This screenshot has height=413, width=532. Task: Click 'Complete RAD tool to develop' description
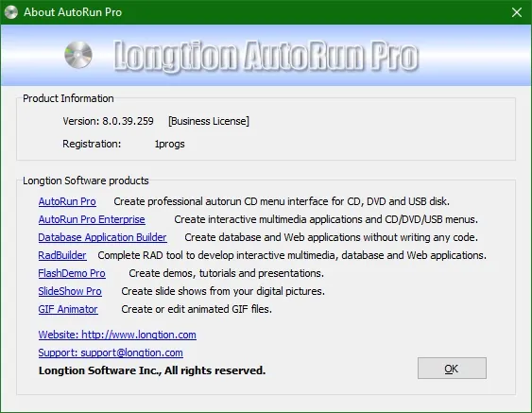click(x=292, y=255)
